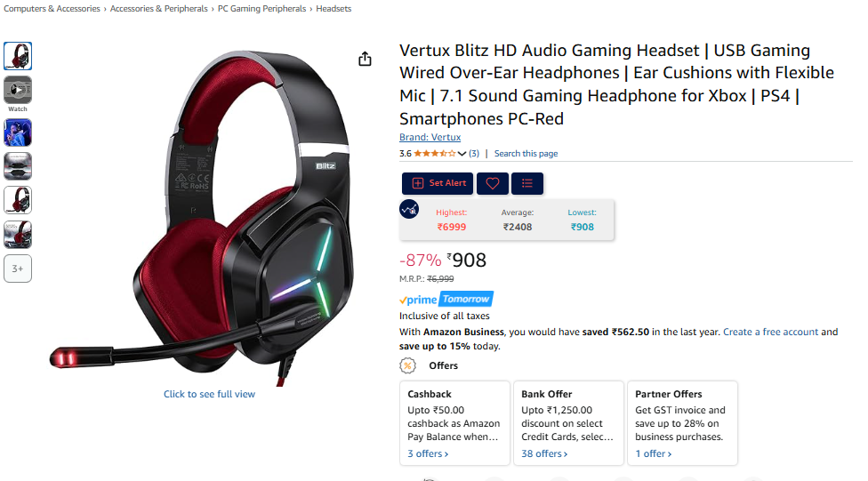Viewport: 868px width, 481px height.
Task: Click the price history chart icon
Action: pos(409,209)
